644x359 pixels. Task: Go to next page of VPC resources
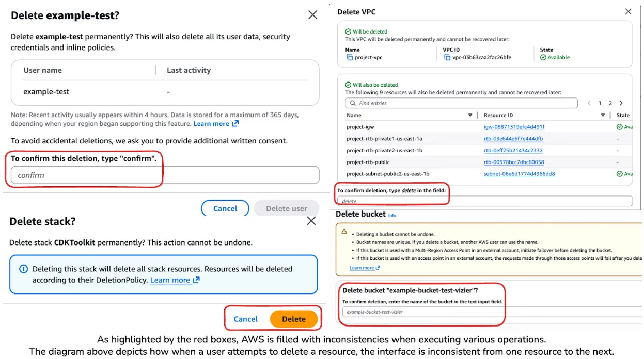(x=621, y=103)
